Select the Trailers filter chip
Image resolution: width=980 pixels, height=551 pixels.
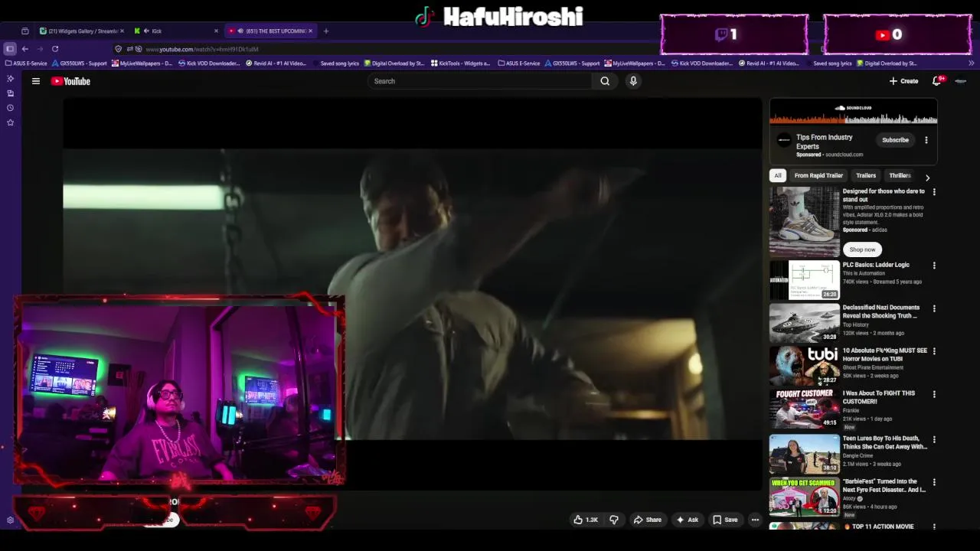(x=866, y=176)
